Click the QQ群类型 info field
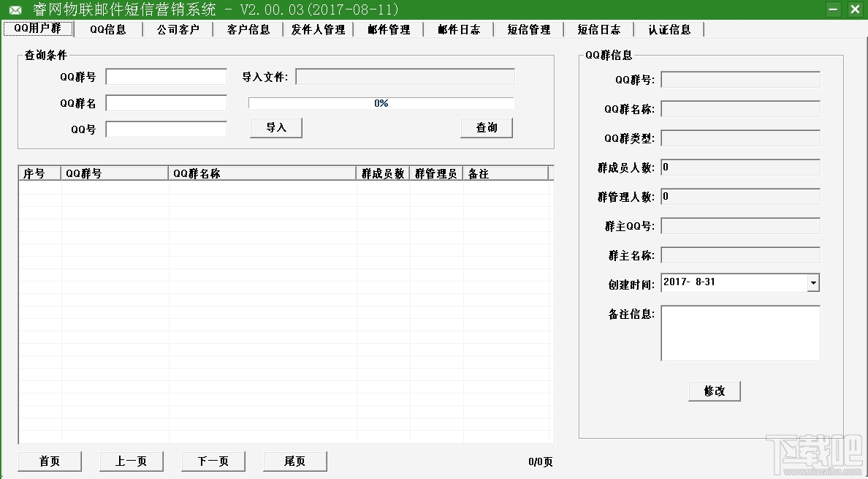868x479 pixels. click(740, 138)
